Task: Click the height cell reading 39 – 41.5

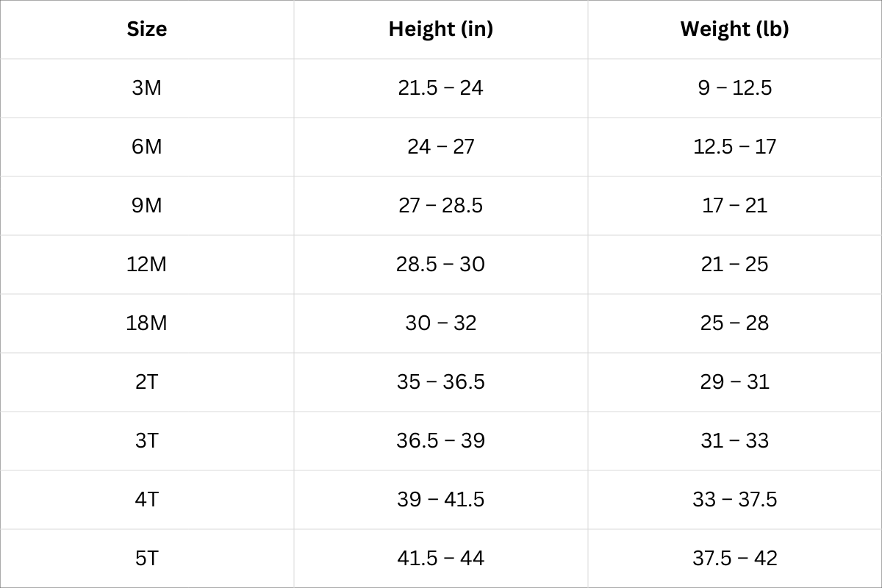Action: click(440, 500)
